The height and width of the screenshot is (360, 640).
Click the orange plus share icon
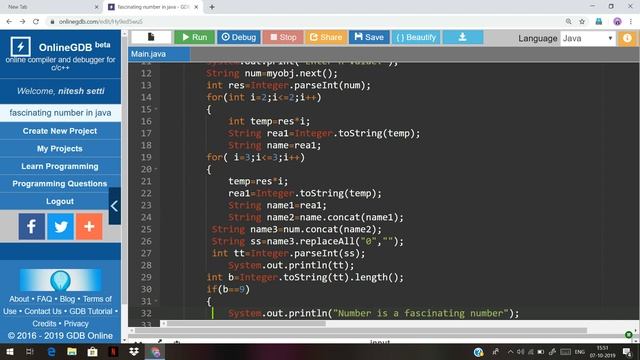tap(89, 226)
